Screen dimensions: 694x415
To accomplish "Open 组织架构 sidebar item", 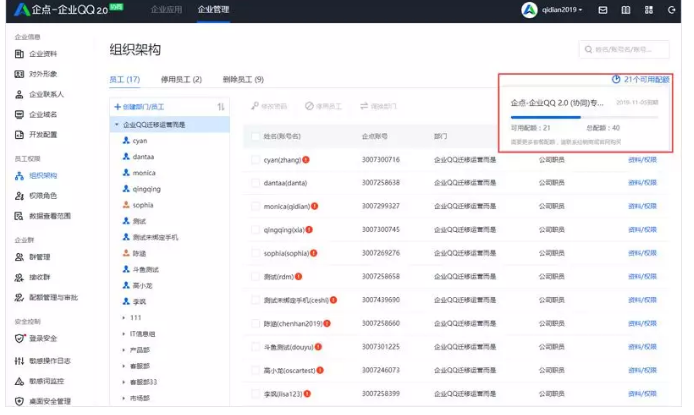I will (36, 176).
